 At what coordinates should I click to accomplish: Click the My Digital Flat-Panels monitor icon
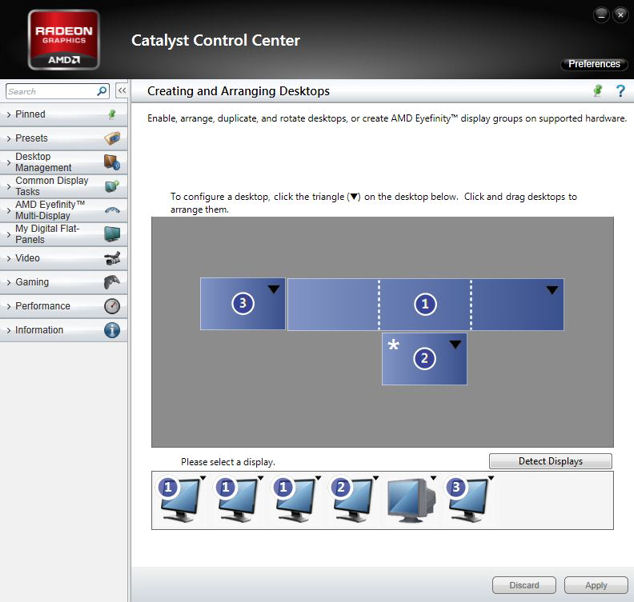click(112, 234)
